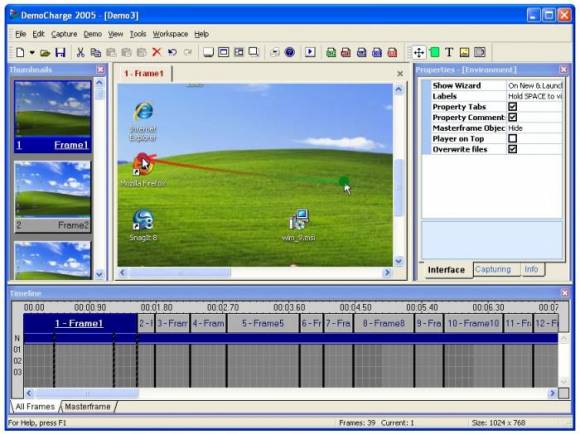Screen dimensions: 580x434
Task: Select 10 - Frame10 block in timeline
Action: point(473,323)
